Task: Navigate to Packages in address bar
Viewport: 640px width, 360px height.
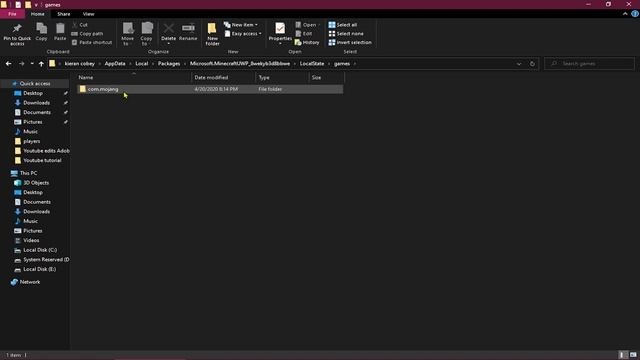Action: (x=169, y=64)
